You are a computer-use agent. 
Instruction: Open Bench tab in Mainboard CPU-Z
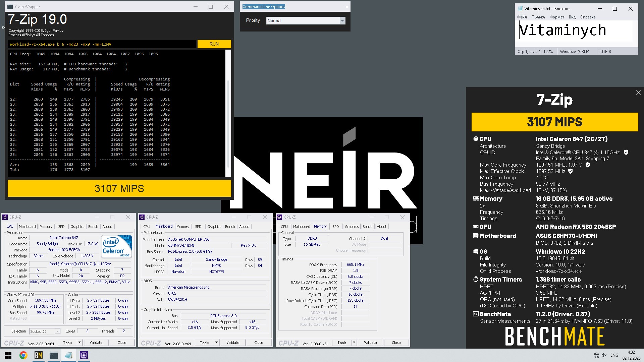230,227
